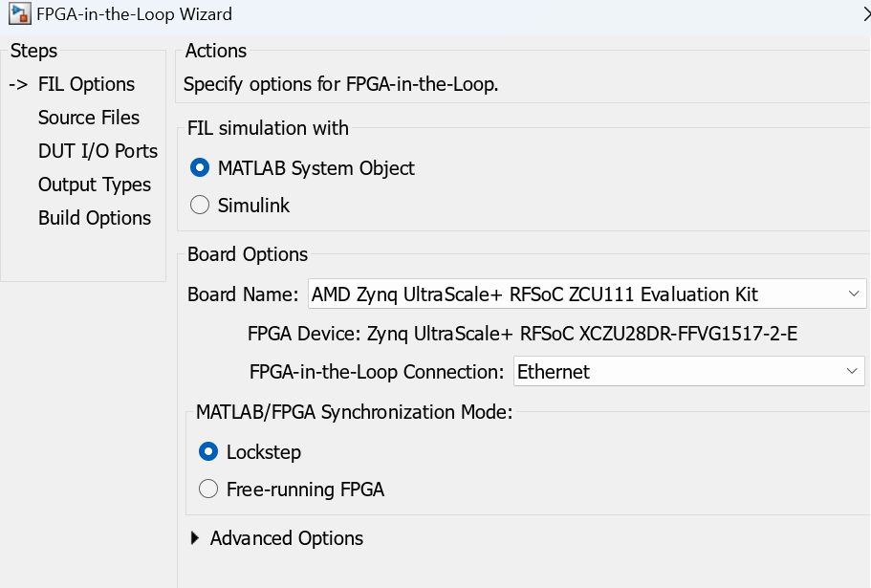Image resolution: width=871 pixels, height=588 pixels.
Task: Navigate to the Build Options step
Action: coord(95,218)
